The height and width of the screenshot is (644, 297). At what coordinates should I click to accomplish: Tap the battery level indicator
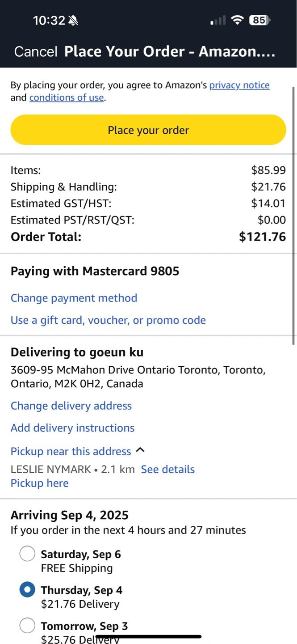[x=260, y=20]
